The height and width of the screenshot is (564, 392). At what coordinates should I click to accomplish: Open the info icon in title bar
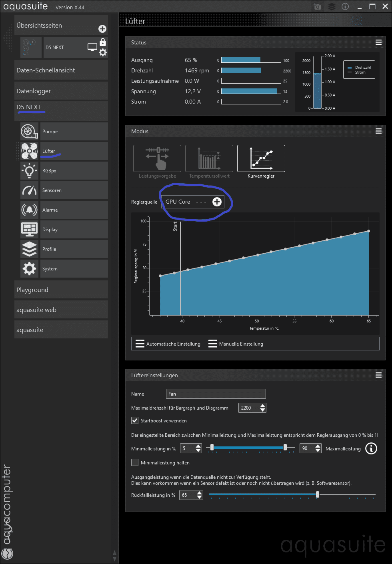(x=345, y=6)
